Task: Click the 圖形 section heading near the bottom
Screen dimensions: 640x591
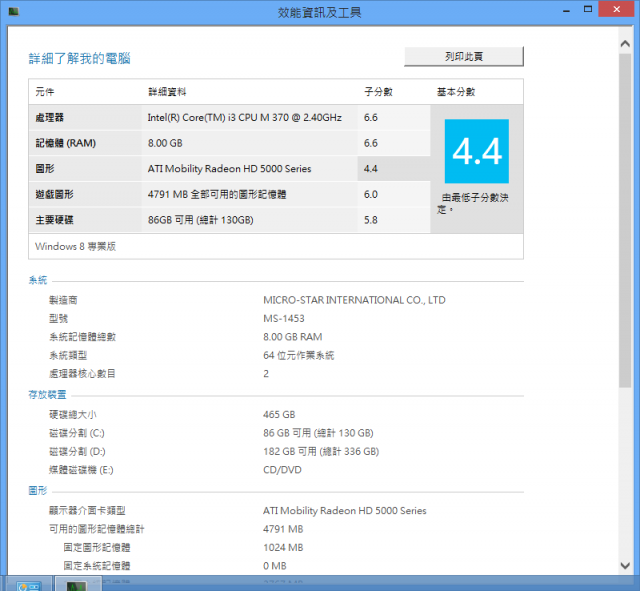Action: [38, 491]
